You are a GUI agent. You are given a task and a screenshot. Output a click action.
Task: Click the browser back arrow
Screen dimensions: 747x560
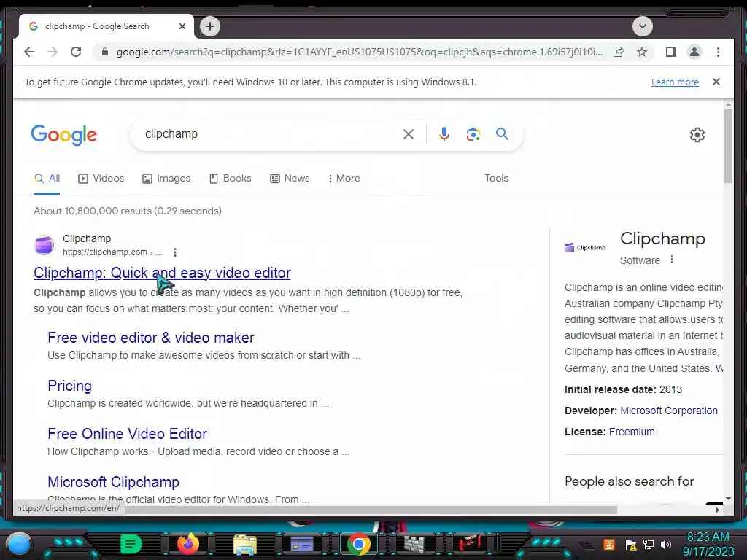click(29, 52)
